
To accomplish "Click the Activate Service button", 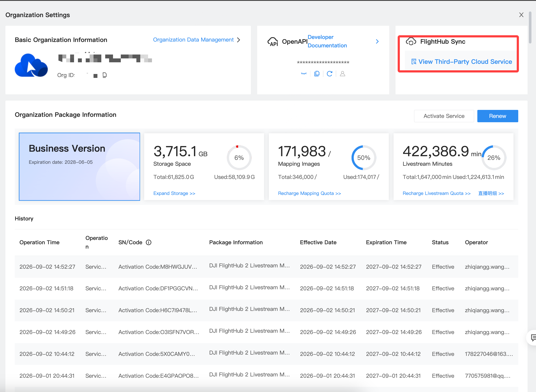I will click(x=444, y=116).
